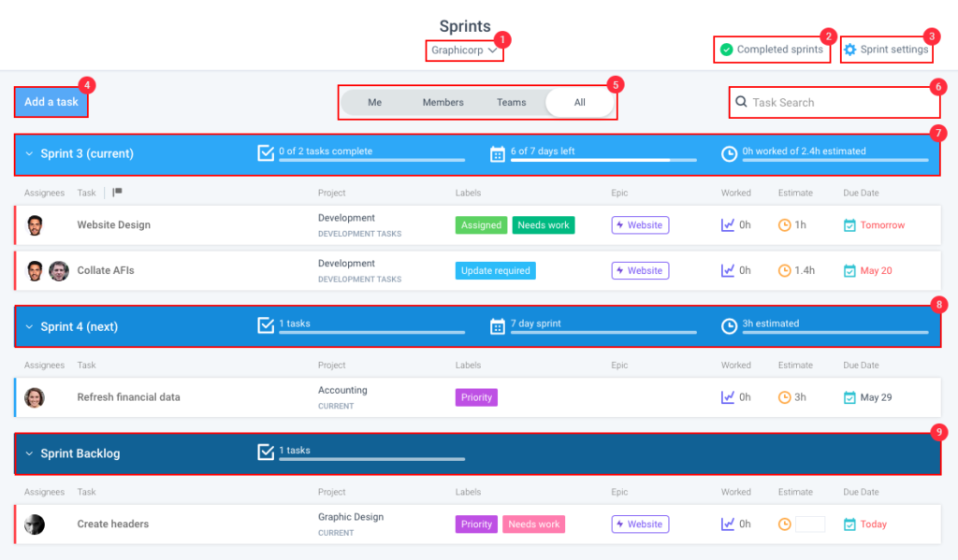Viewport: 958px width, 560px height.
Task: Select the Teams filter option
Action: pos(511,103)
